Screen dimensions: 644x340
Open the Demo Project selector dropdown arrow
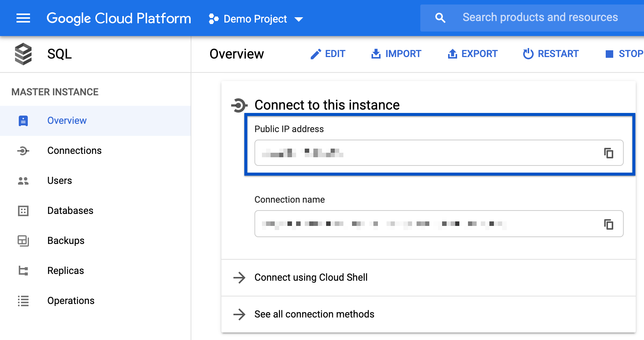click(x=299, y=19)
